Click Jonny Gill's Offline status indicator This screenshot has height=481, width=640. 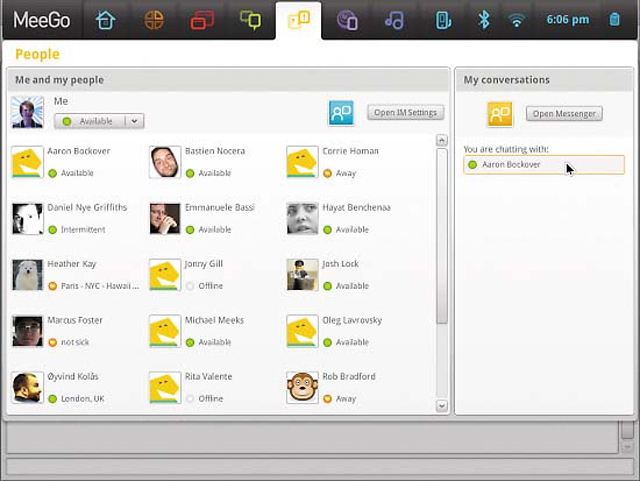[x=190, y=286]
